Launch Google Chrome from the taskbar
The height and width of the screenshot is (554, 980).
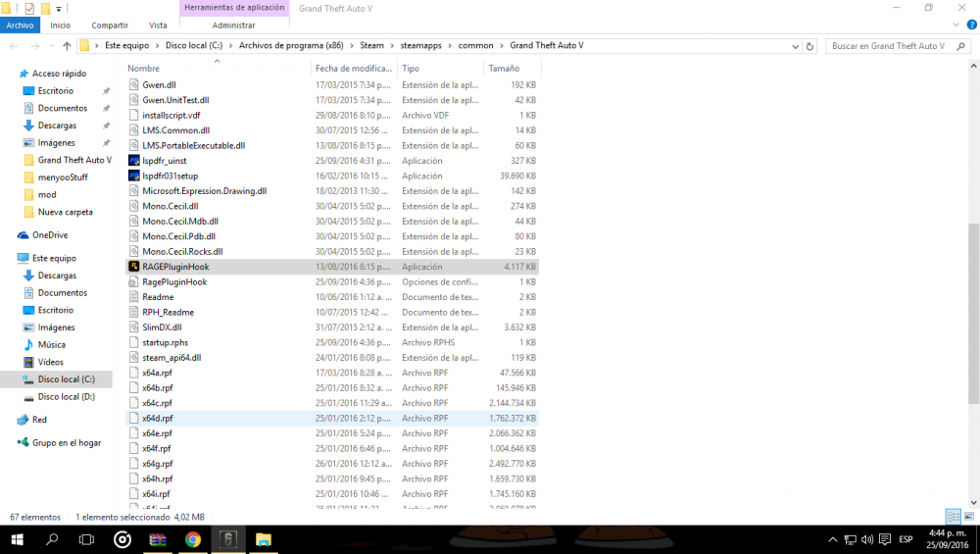(x=193, y=539)
